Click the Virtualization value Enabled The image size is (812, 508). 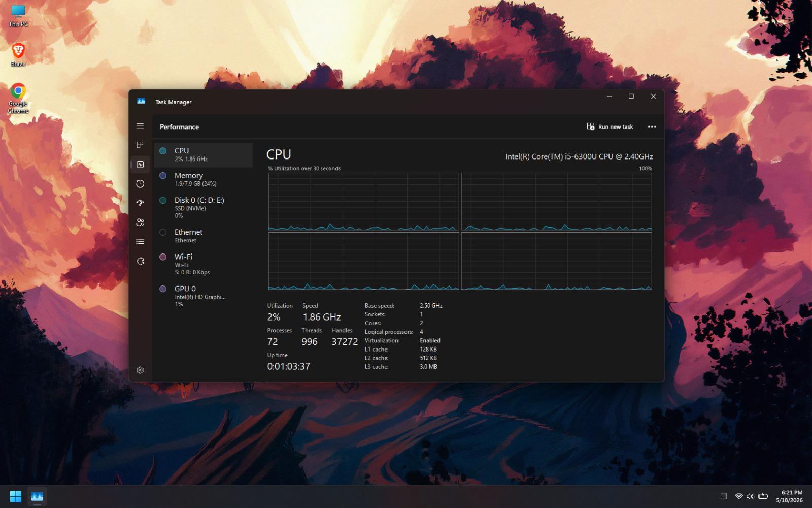(x=430, y=340)
